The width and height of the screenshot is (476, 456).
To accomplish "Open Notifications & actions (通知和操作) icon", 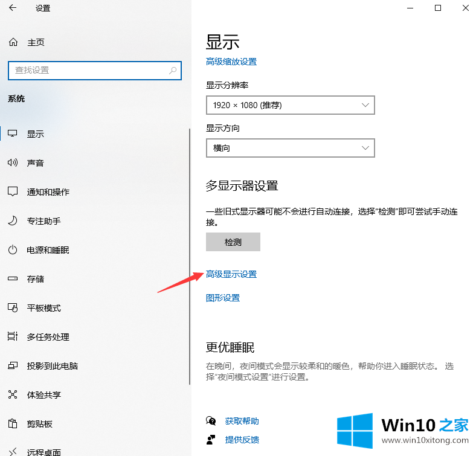I will pos(13,192).
